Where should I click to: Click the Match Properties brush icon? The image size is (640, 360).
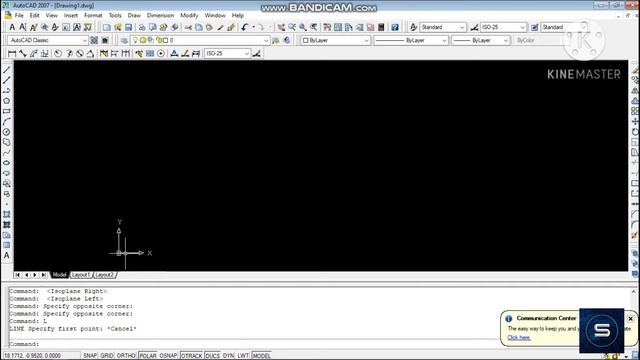point(220,27)
